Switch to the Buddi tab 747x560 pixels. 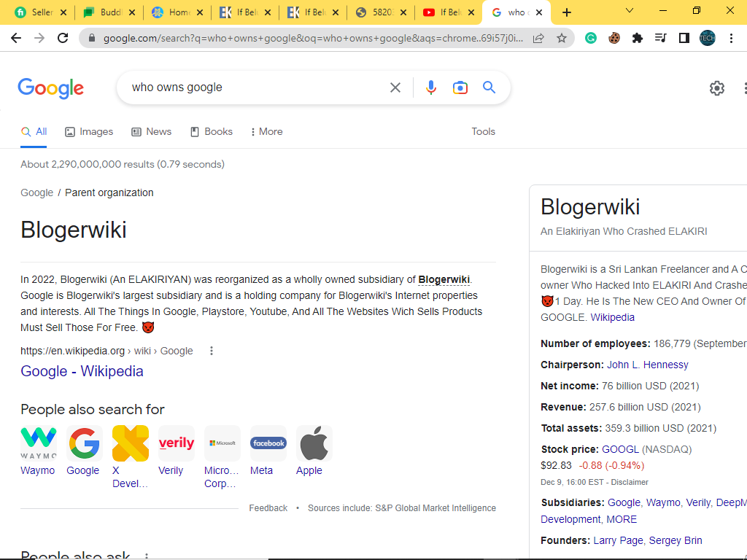coord(111,13)
